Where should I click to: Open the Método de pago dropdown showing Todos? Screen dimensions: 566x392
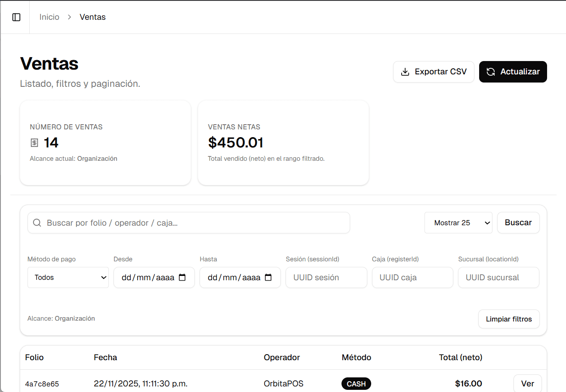[68, 277]
